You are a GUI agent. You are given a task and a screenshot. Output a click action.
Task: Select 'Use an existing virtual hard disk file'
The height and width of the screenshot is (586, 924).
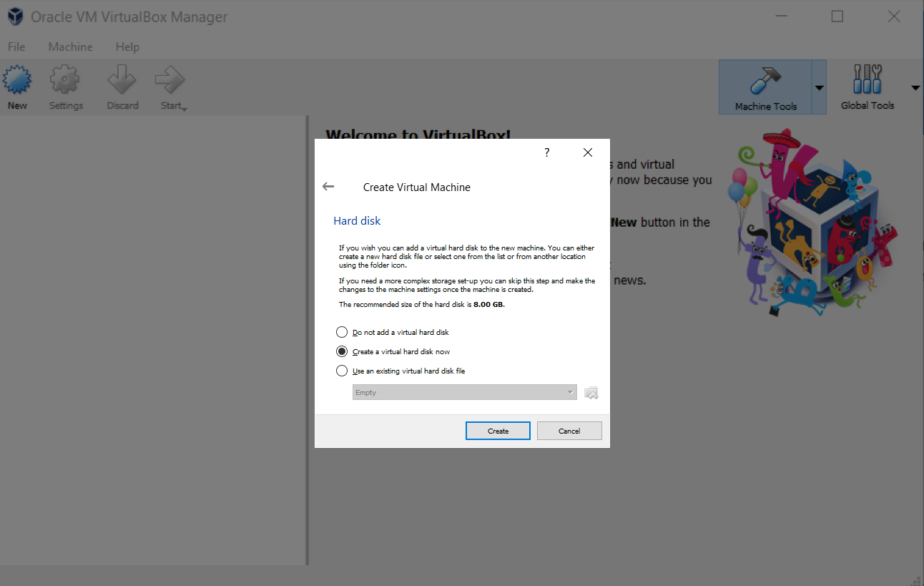pos(400,371)
